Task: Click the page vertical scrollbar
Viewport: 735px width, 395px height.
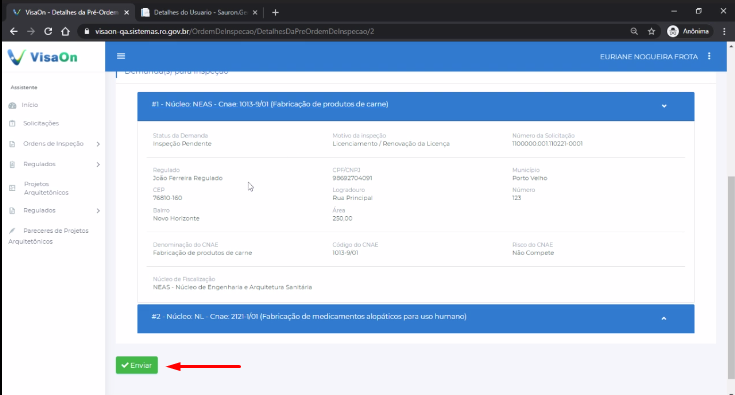Action: coord(731,276)
